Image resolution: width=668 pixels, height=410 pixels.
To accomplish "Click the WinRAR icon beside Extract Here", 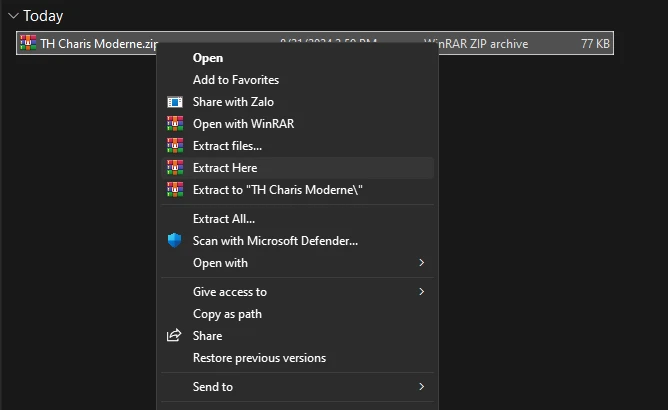I will click(x=175, y=168).
